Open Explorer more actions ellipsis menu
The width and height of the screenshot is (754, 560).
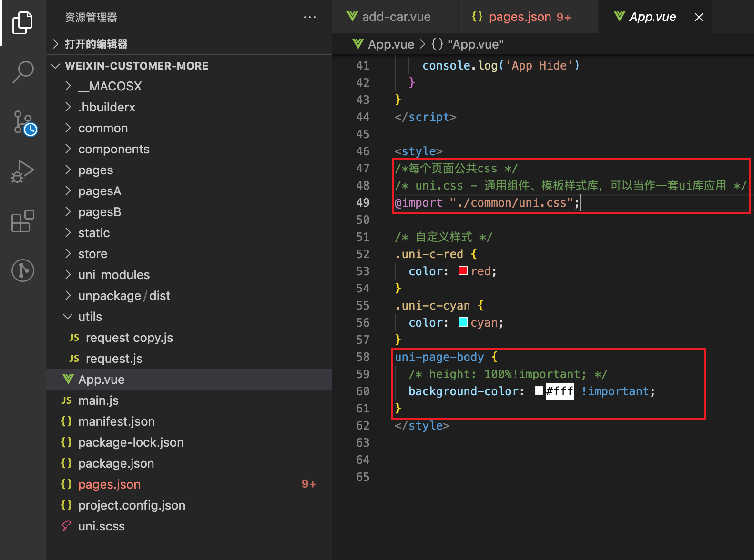[x=310, y=17]
